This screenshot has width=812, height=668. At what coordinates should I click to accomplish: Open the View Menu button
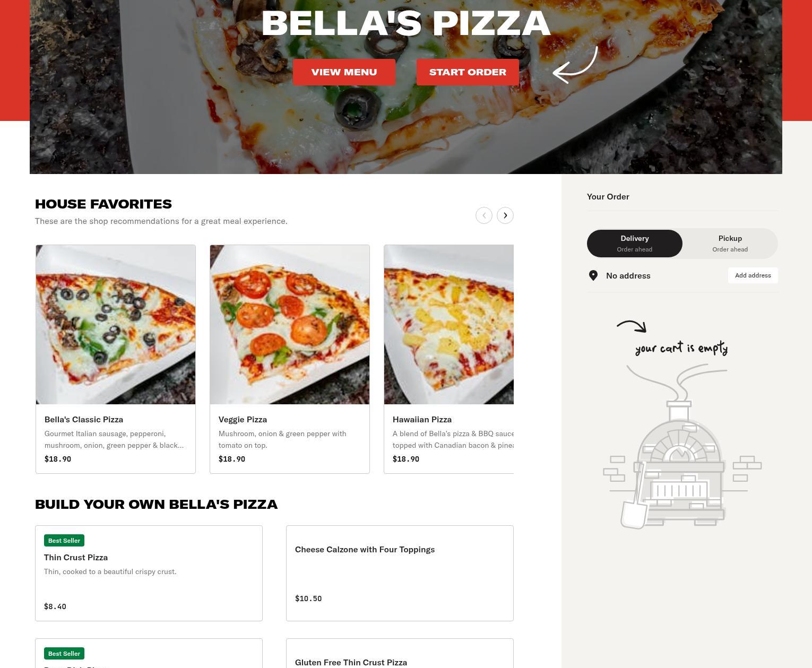[x=344, y=72]
